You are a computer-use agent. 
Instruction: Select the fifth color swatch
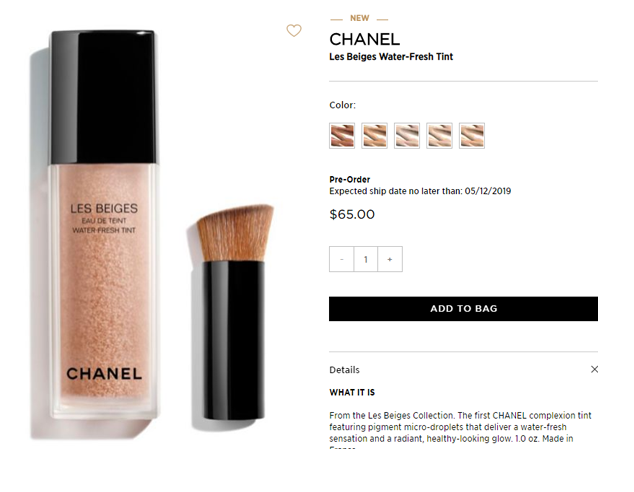coord(472,135)
